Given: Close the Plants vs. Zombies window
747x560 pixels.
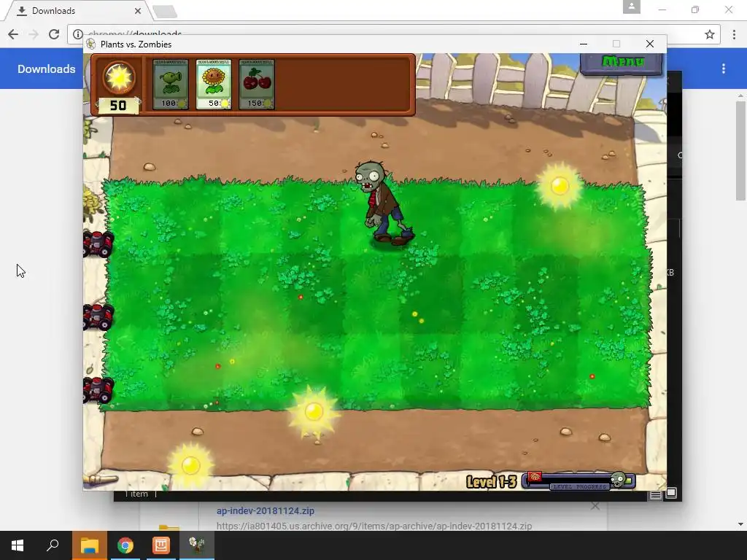Looking at the screenshot, I should 650,44.
